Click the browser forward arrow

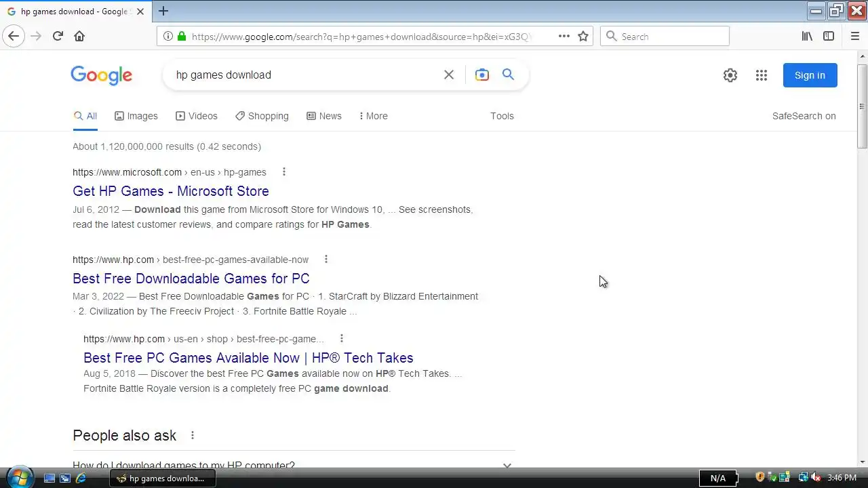pyautogui.click(x=36, y=36)
